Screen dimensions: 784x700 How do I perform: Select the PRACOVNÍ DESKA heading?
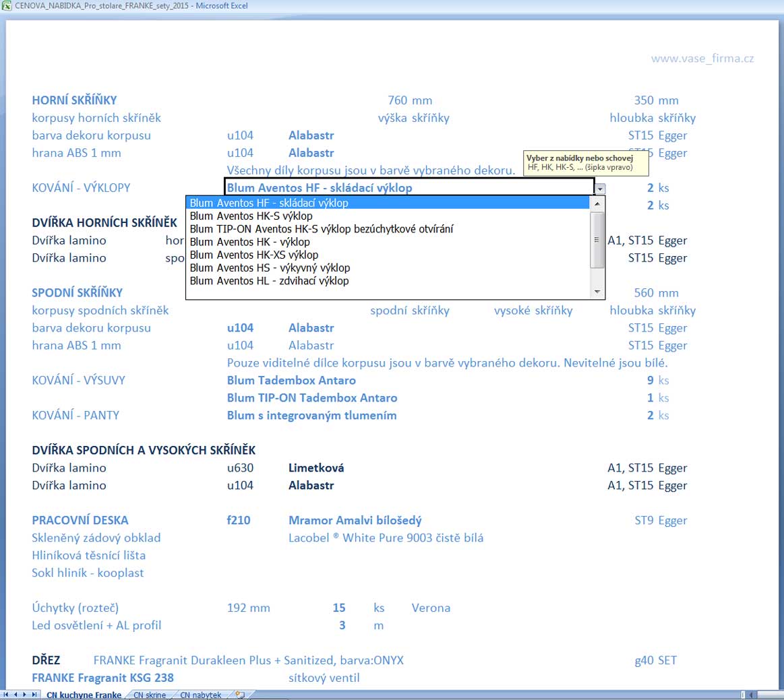(80, 520)
